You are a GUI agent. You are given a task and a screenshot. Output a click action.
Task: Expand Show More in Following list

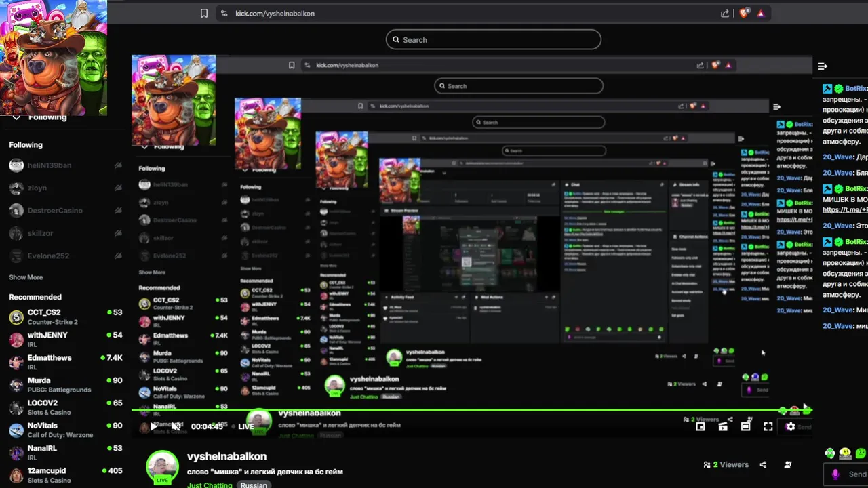(x=26, y=277)
